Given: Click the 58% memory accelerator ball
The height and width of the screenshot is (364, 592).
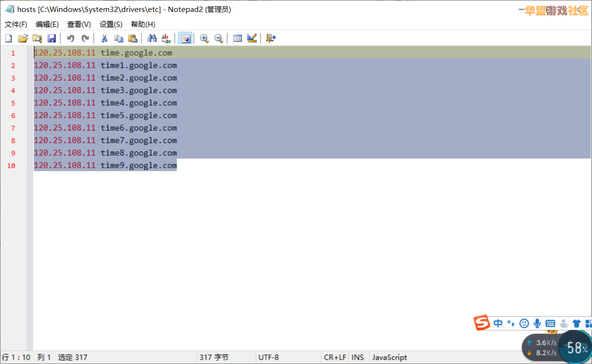Looking at the screenshot, I should pos(576,348).
